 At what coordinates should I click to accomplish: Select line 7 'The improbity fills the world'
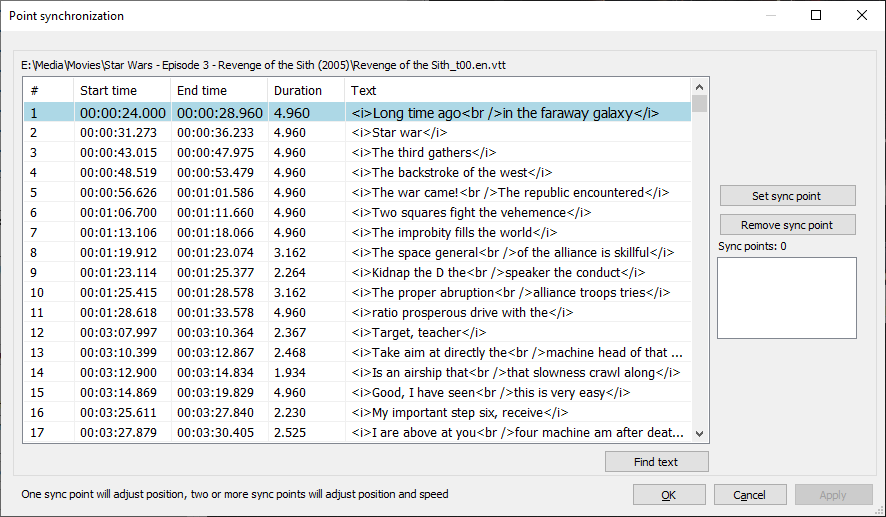(x=357, y=232)
